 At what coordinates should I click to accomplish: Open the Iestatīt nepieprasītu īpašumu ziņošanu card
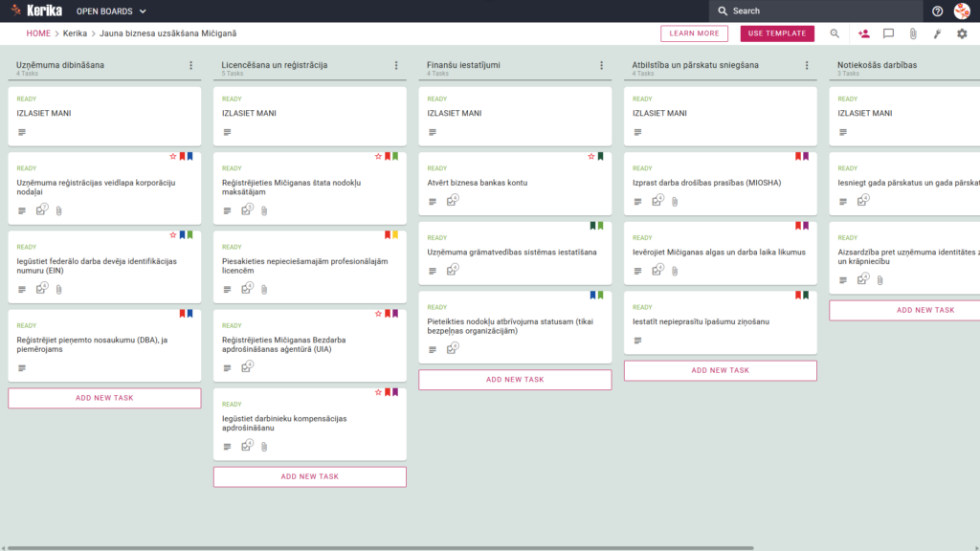coord(720,322)
